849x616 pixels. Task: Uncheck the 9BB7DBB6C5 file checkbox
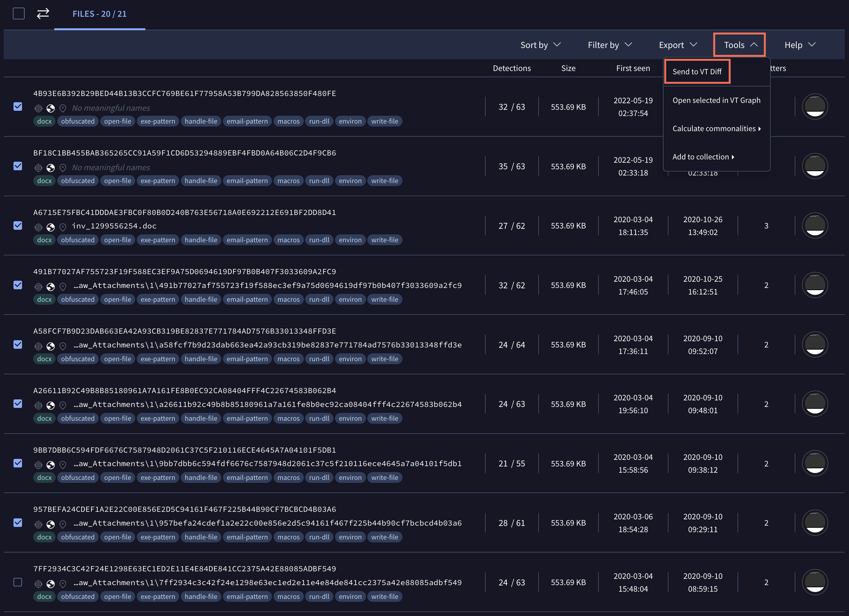click(18, 463)
